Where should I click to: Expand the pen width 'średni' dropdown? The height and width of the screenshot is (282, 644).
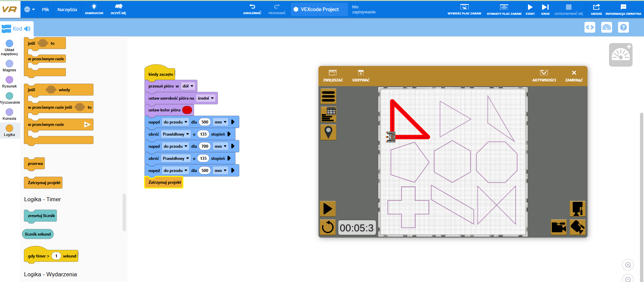(205, 98)
